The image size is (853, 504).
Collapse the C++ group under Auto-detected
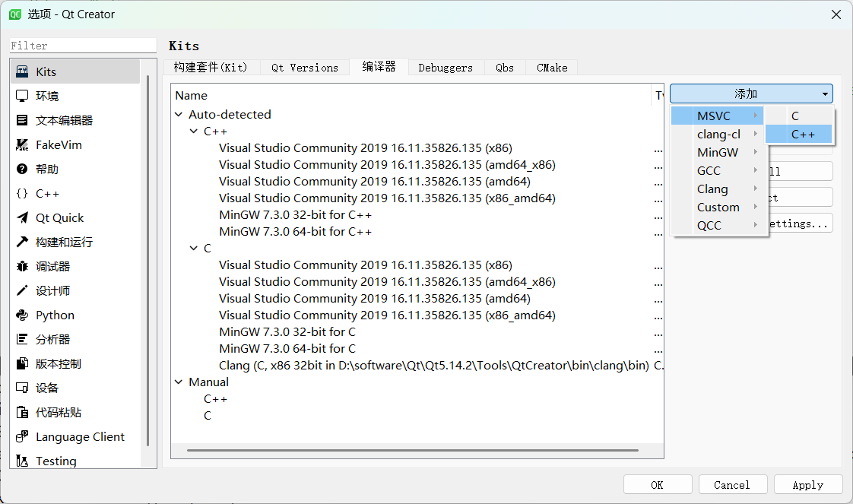(x=194, y=131)
